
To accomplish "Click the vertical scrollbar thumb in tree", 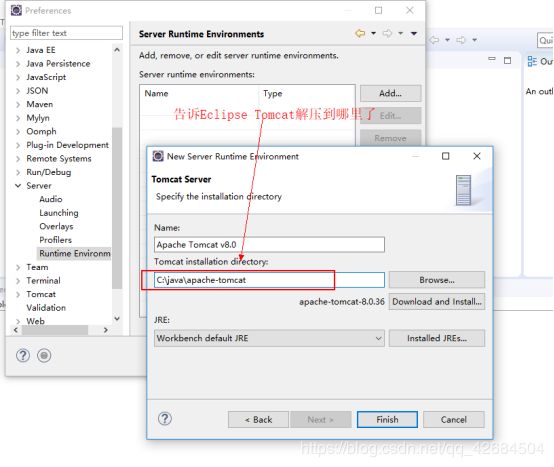I will [117, 208].
